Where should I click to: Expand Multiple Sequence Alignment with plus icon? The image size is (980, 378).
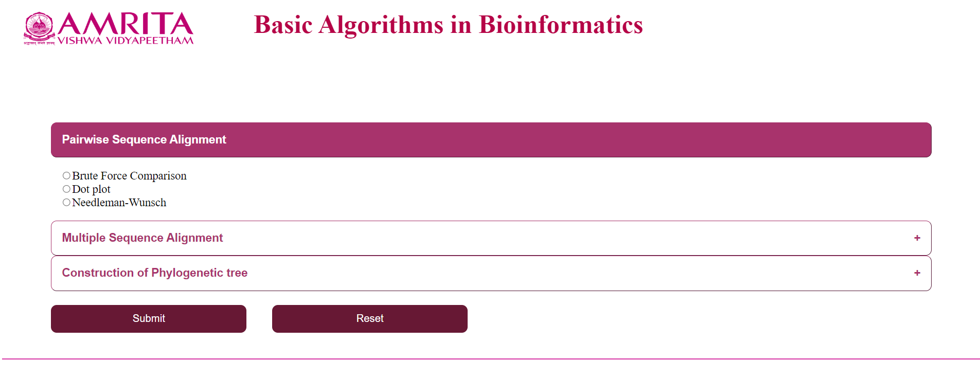pos(917,238)
